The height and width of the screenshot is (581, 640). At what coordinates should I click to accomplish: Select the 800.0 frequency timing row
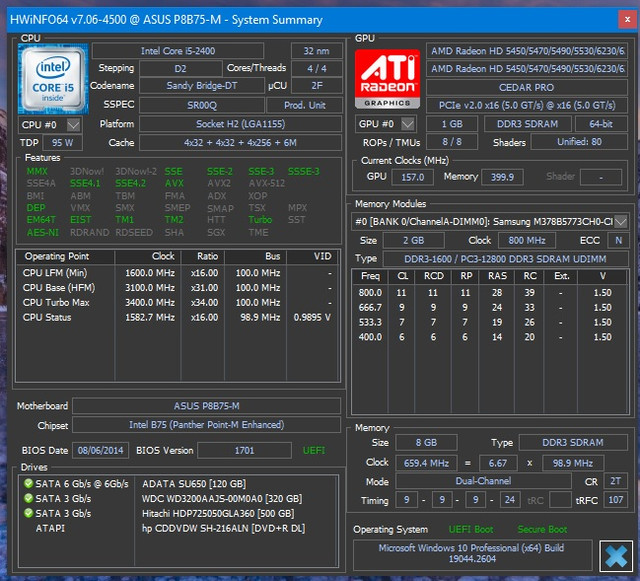tap(489, 292)
